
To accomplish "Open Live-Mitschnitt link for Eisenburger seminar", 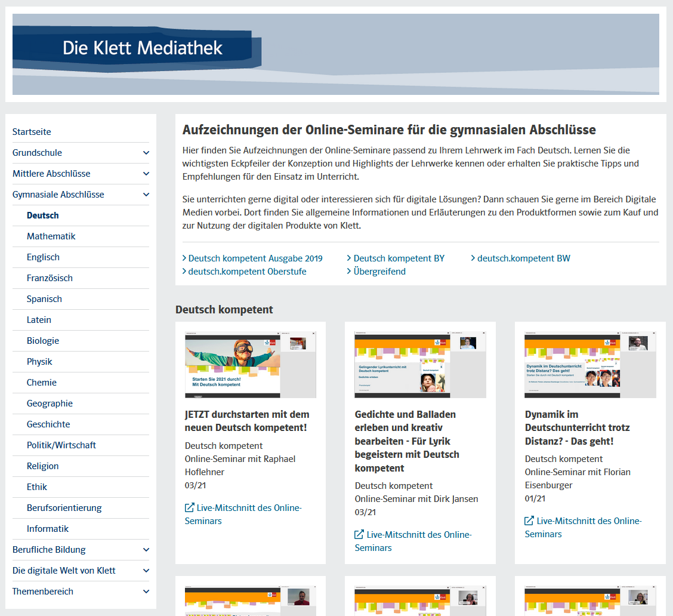I will (x=584, y=528).
